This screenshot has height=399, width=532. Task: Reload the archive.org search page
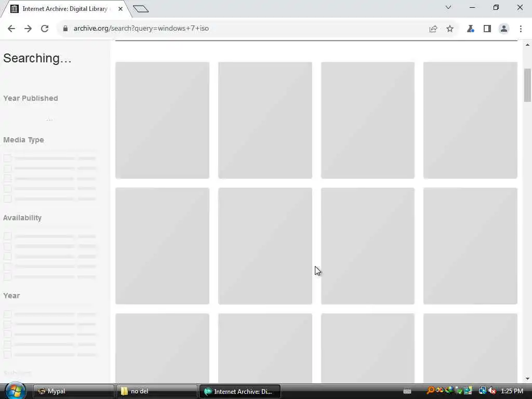45,29
